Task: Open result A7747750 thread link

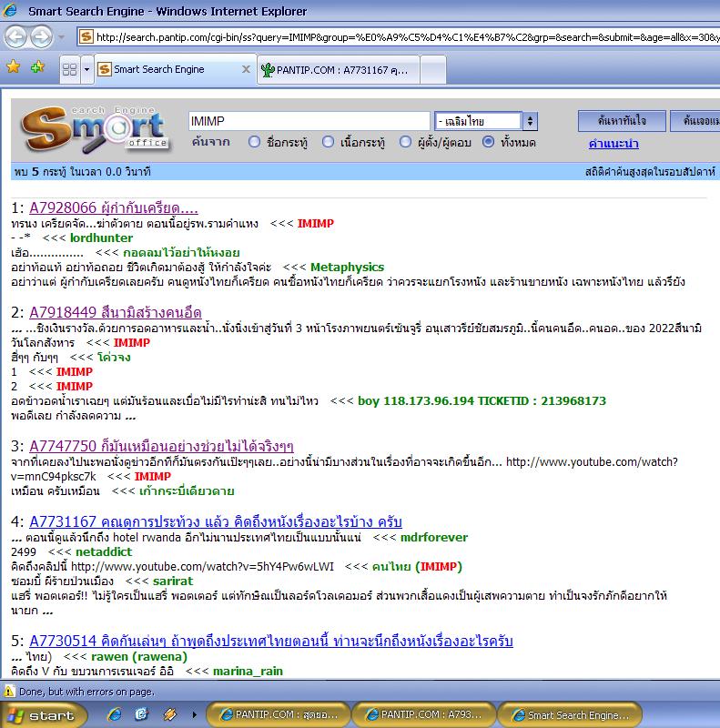Action: click(x=161, y=446)
